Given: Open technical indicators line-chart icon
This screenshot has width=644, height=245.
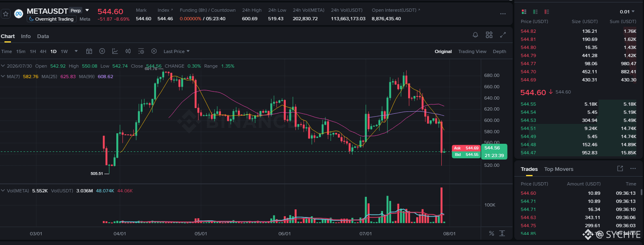Looking at the screenshot, I should click(x=115, y=51).
